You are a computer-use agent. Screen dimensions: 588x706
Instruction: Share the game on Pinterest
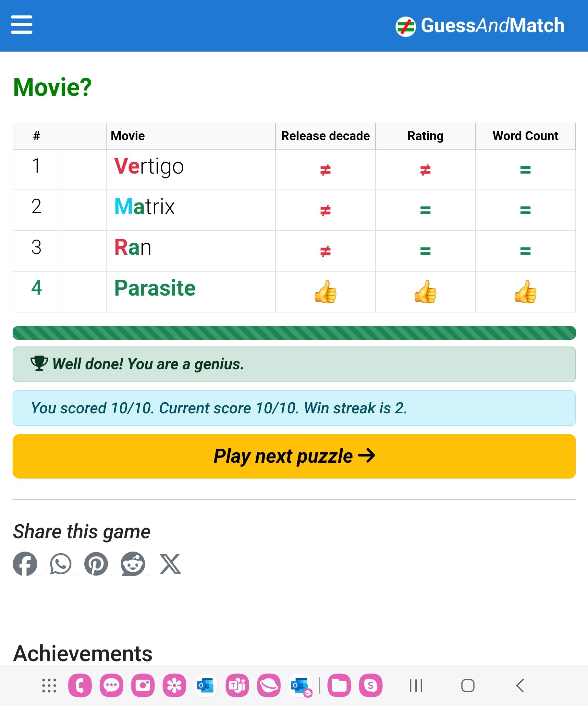coord(96,564)
